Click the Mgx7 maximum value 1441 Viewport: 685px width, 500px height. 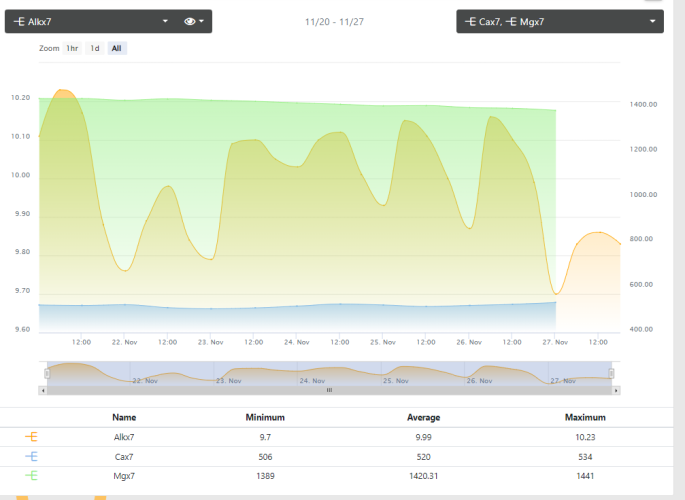coord(585,476)
